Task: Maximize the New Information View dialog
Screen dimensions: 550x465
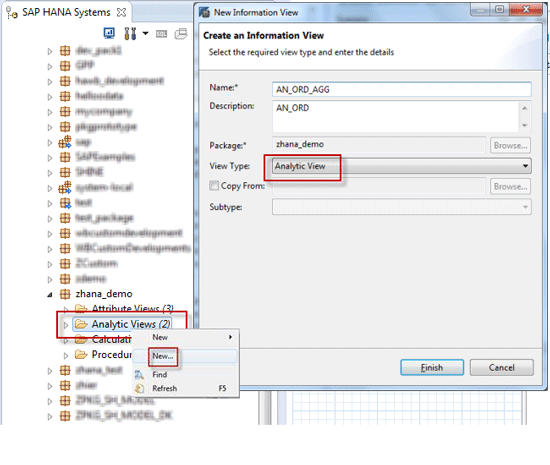Action: pyautogui.click(x=499, y=9)
